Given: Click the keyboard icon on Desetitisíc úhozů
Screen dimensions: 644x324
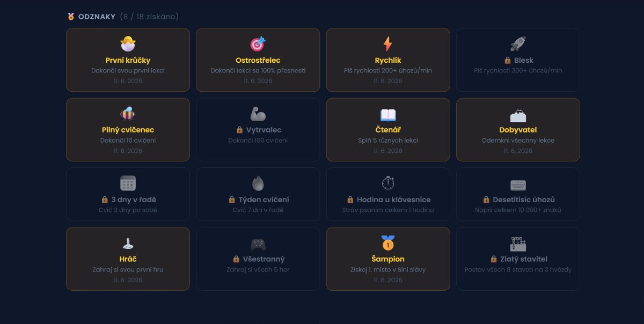Looking at the screenshot, I should click(518, 185).
